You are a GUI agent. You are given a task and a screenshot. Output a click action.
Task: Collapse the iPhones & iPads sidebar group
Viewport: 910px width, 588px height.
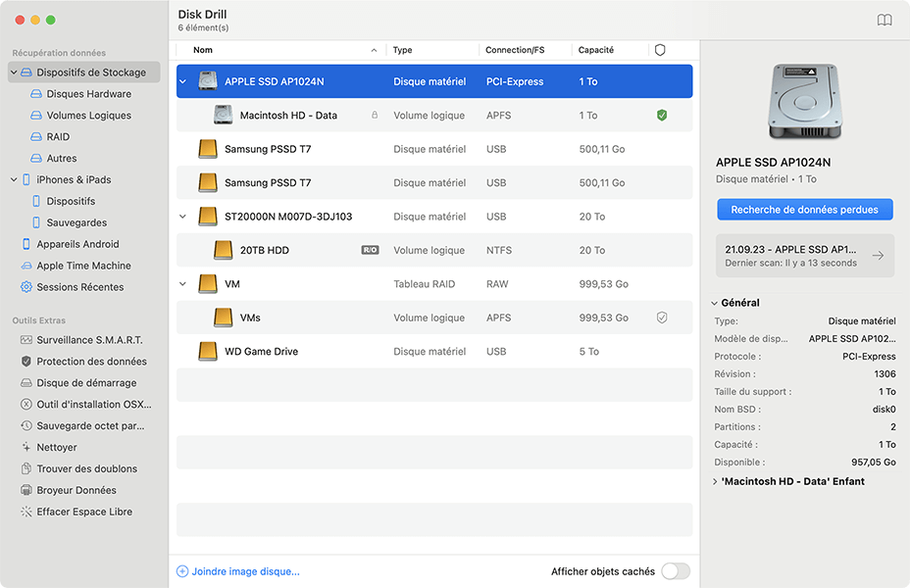14,179
